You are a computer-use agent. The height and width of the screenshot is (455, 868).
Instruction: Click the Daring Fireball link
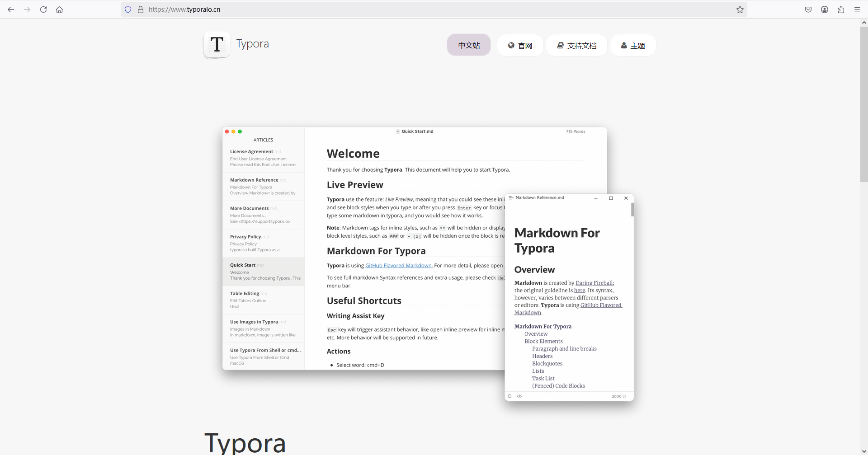point(594,282)
